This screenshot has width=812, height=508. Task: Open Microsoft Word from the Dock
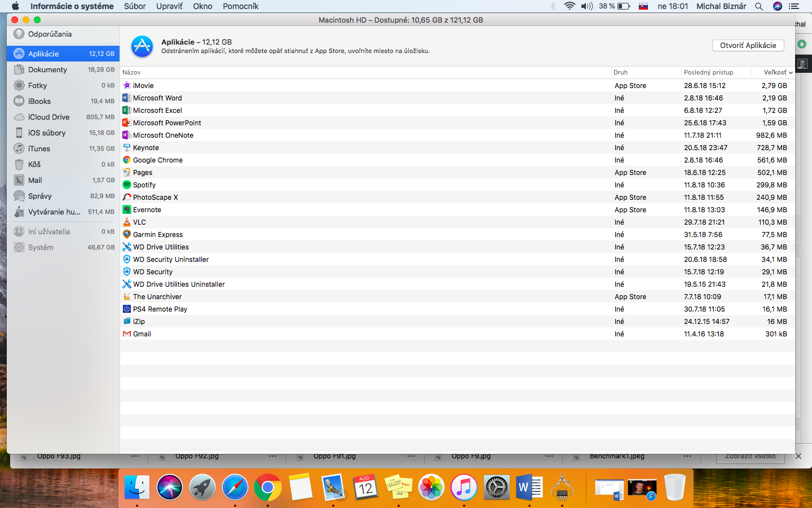(529, 487)
